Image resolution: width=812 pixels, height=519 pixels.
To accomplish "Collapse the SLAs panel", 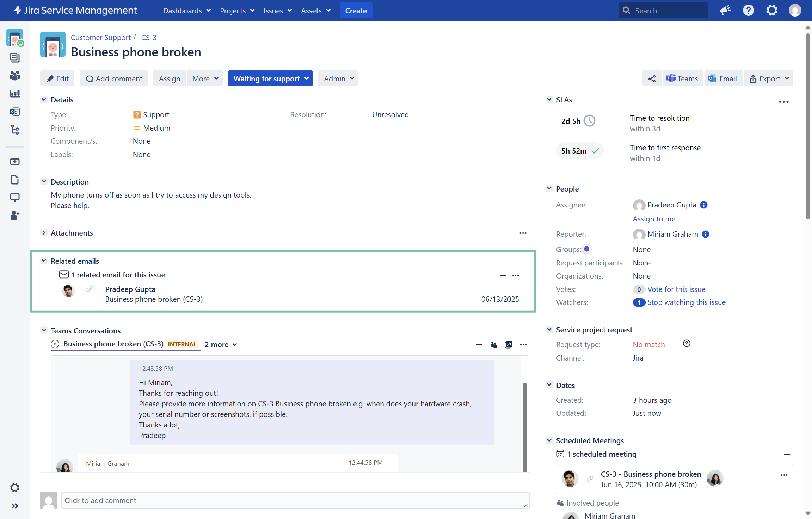I will point(549,100).
